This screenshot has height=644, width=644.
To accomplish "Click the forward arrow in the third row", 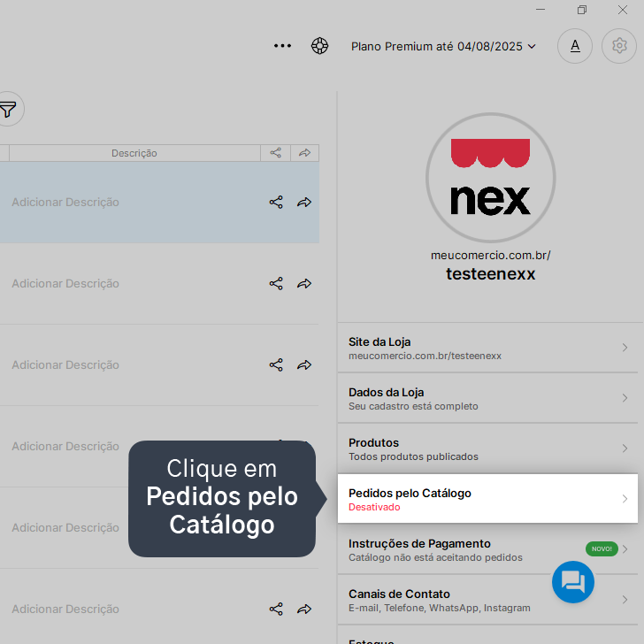I will click(x=304, y=364).
